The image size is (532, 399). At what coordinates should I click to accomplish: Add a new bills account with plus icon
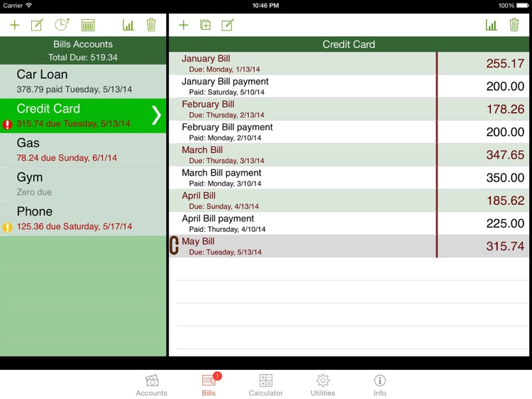click(15, 25)
